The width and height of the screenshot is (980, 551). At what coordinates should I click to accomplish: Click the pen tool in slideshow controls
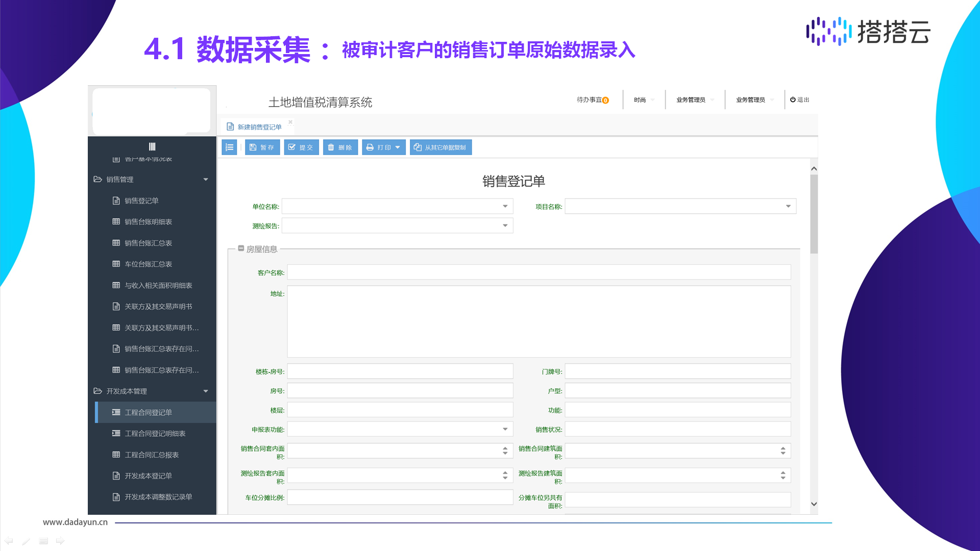(26, 541)
